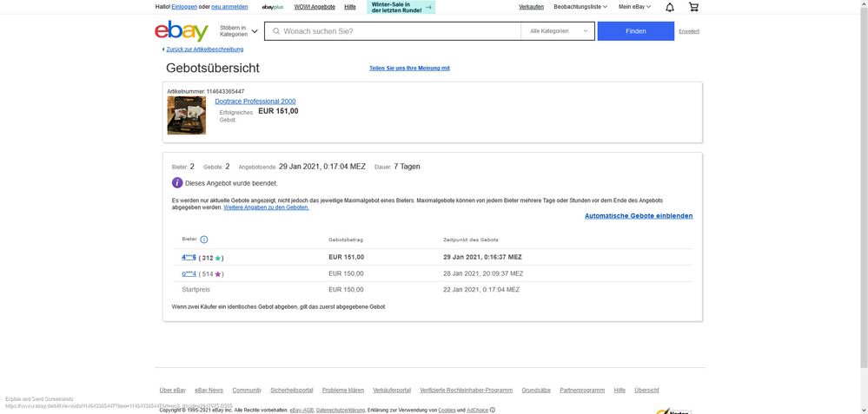The width and height of the screenshot is (868, 414).
Task: Go back via Zurück zur Artikelbeschreibung
Action: pyautogui.click(x=204, y=49)
